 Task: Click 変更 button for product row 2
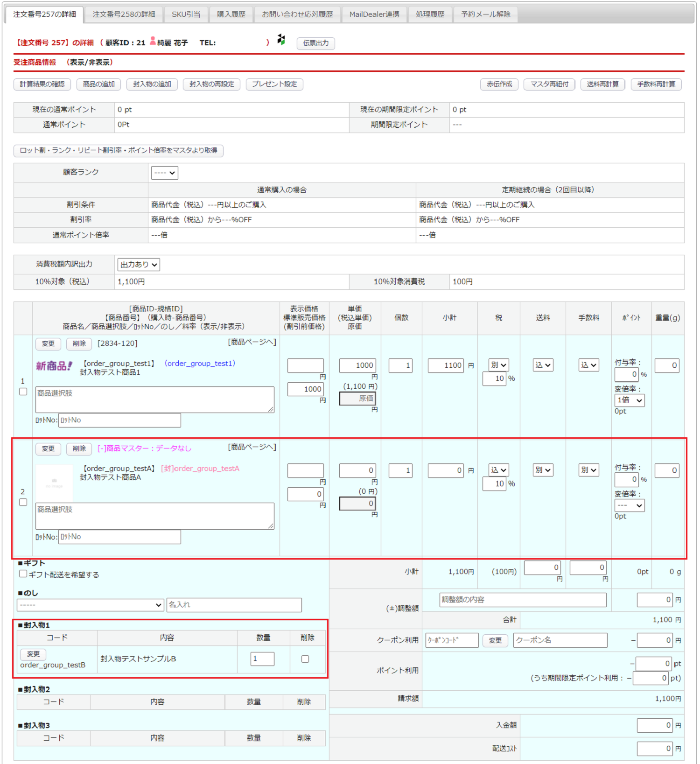coord(48,449)
